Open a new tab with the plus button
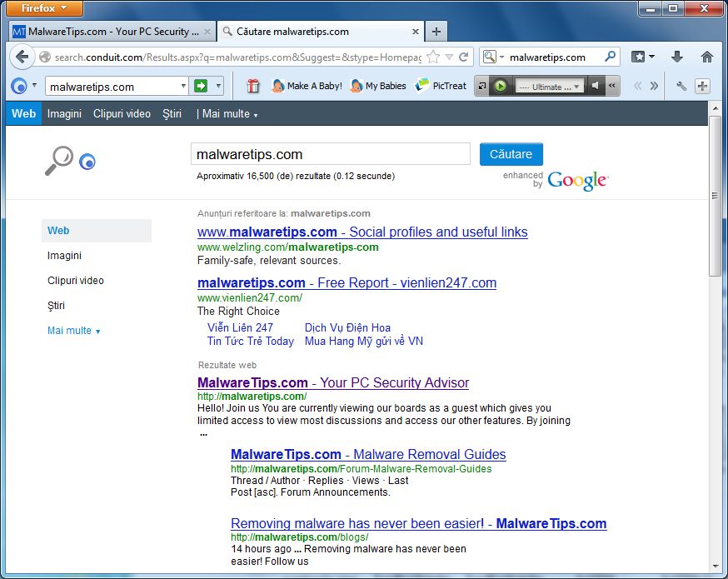The height and width of the screenshot is (579, 728). click(436, 32)
